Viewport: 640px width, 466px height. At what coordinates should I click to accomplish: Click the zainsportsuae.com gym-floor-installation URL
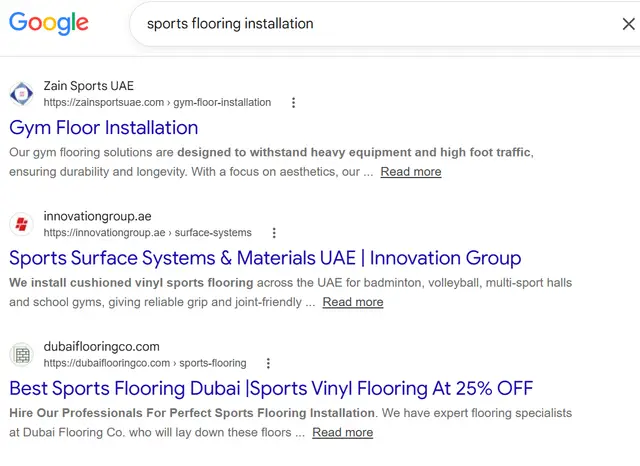[x=157, y=102]
